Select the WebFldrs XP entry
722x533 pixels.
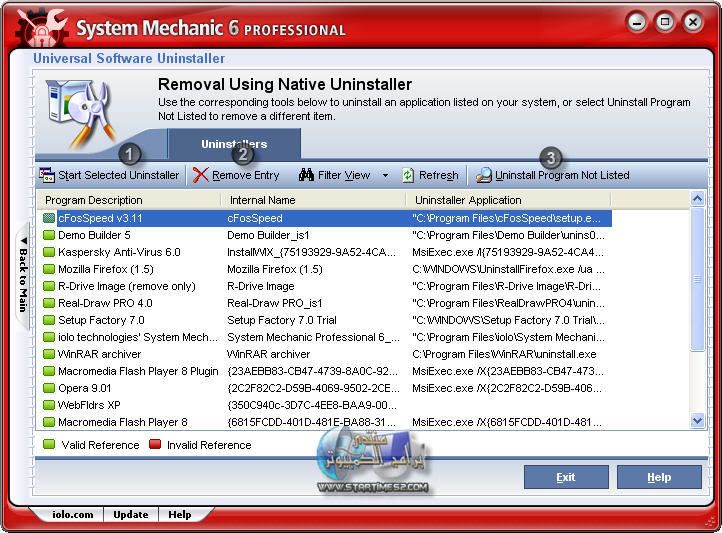click(x=89, y=405)
